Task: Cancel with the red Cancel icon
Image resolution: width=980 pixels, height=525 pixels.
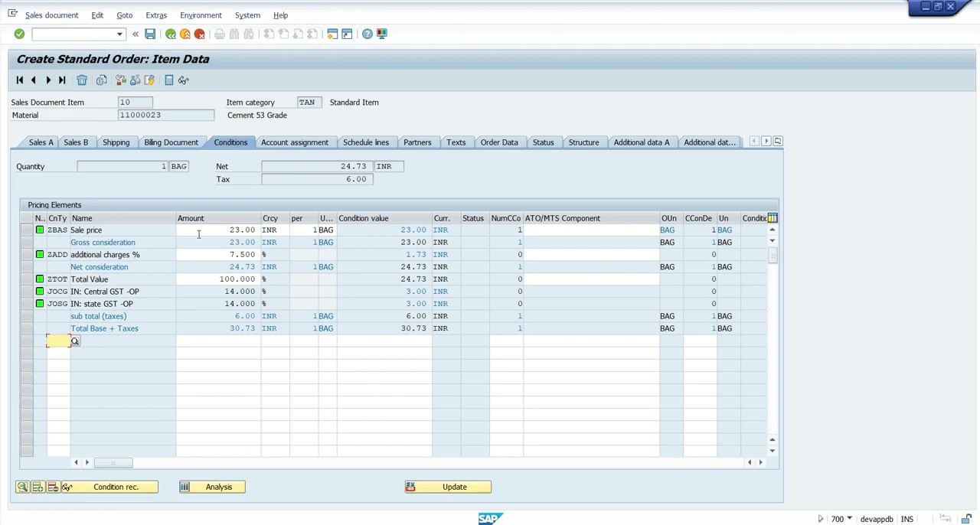Action: 200,34
